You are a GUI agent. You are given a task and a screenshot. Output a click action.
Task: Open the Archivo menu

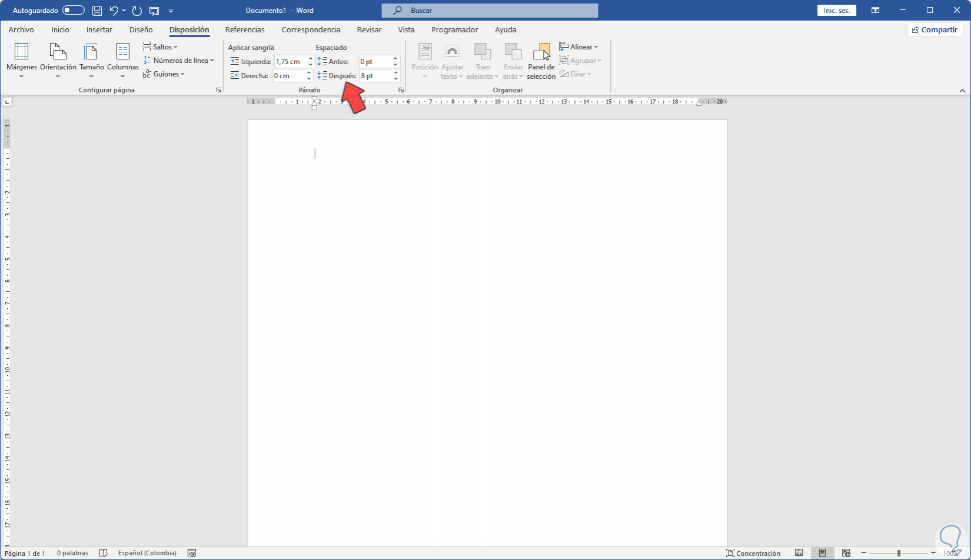[x=21, y=29]
